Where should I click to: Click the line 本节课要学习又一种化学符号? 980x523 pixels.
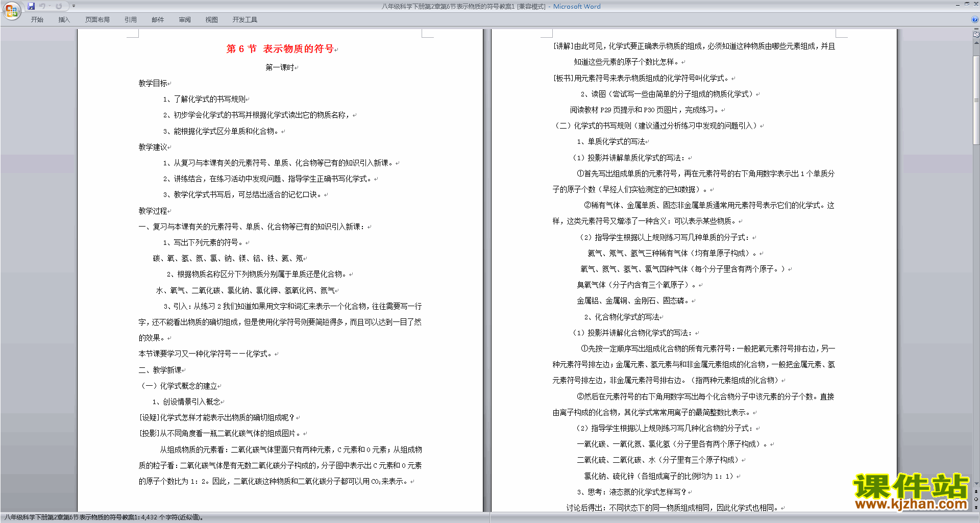(207, 354)
